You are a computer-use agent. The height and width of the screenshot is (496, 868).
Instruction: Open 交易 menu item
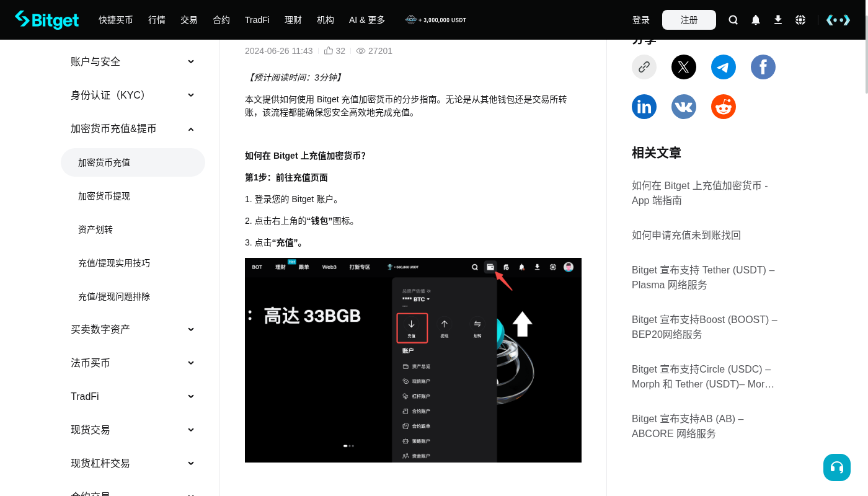[x=189, y=20]
